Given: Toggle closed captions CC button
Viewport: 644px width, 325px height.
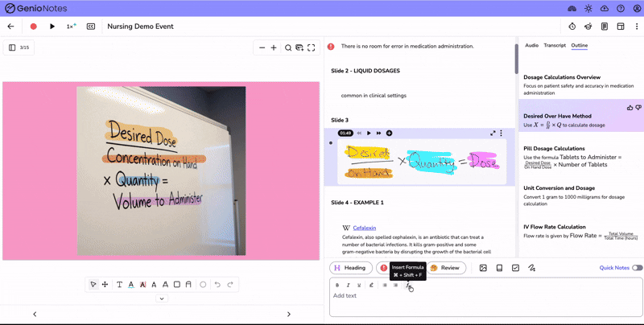Looking at the screenshot, I should pyautogui.click(x=91, y=27).
